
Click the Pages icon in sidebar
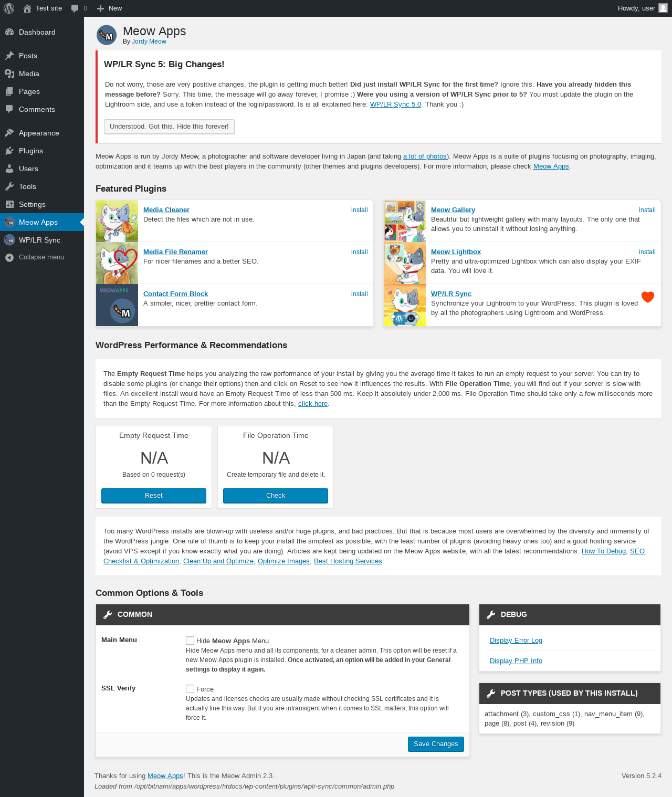click(9, 91)
